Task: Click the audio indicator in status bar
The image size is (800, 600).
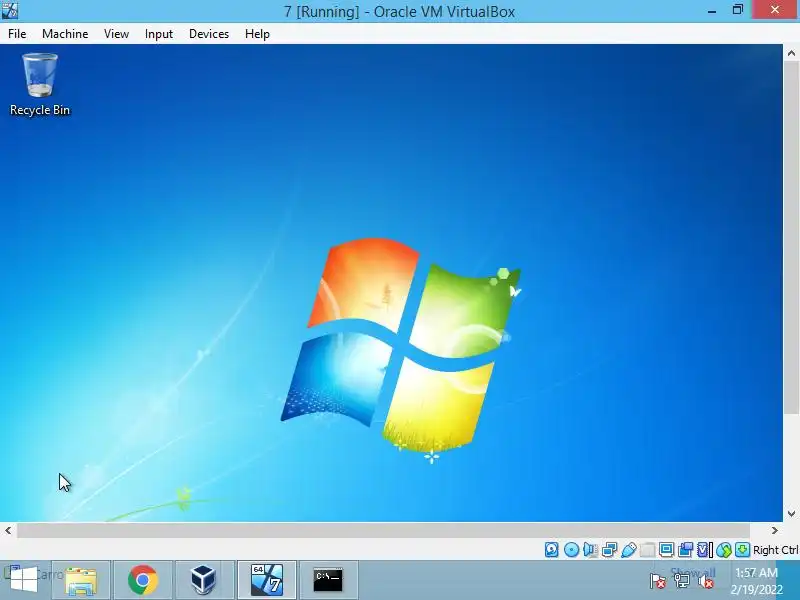Action: 590,549
